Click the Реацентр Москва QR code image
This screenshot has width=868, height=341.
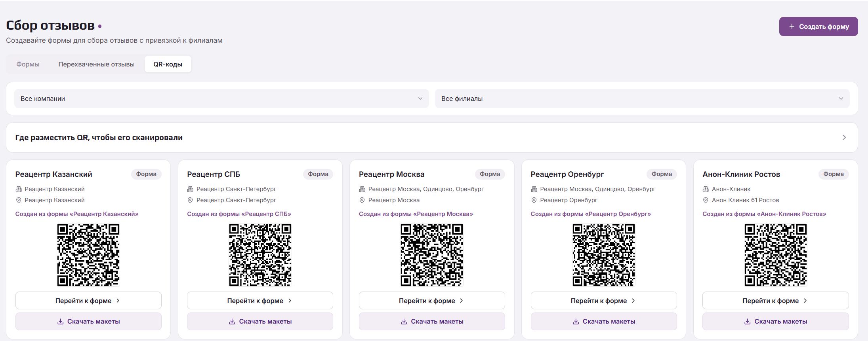(x=432, y=255)
